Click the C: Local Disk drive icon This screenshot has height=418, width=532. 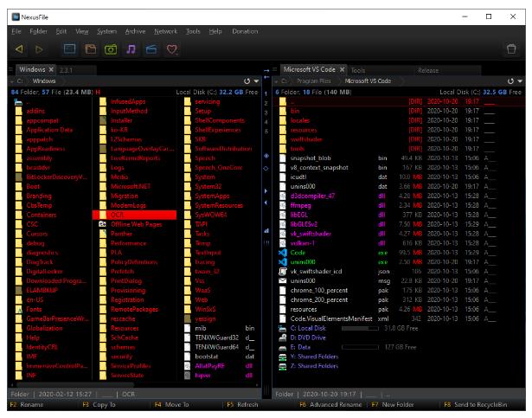coord(283,328)
